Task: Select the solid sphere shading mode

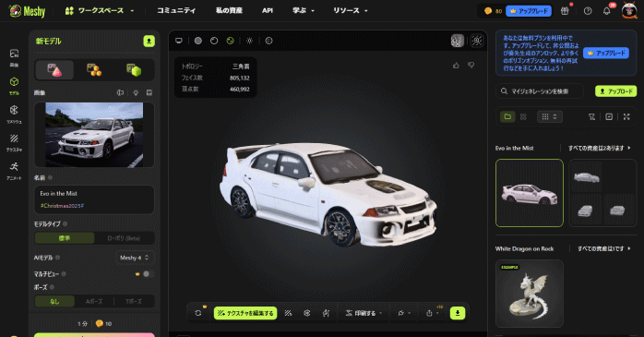Action: point(198,41)
